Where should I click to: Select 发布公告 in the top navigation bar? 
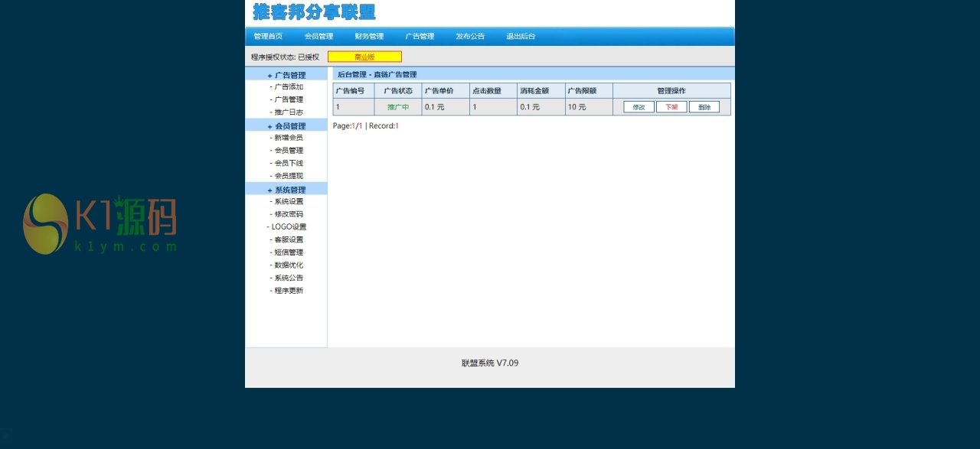pos(470,36)
